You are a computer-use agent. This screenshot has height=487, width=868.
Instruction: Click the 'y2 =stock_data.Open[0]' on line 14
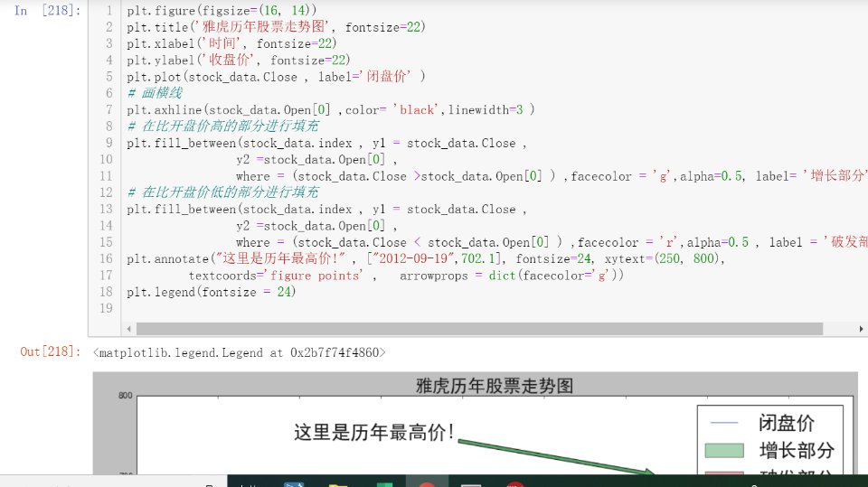(316, 226)
